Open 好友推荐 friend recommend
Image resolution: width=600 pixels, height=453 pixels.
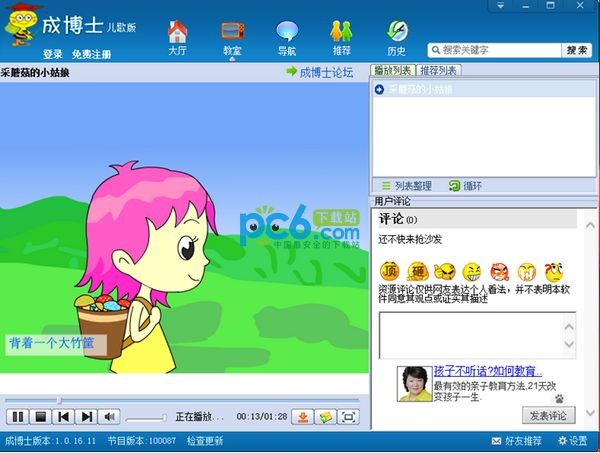[517, 441]
